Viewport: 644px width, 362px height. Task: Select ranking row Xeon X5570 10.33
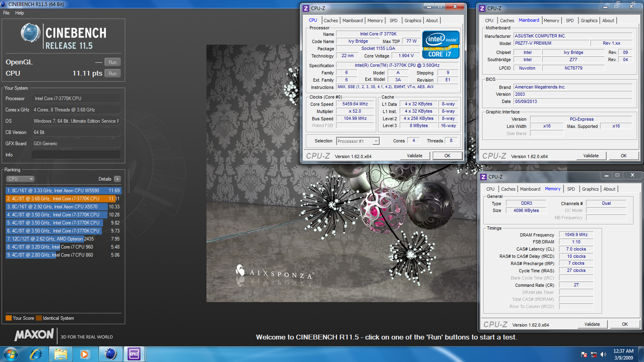pos(63,207)
